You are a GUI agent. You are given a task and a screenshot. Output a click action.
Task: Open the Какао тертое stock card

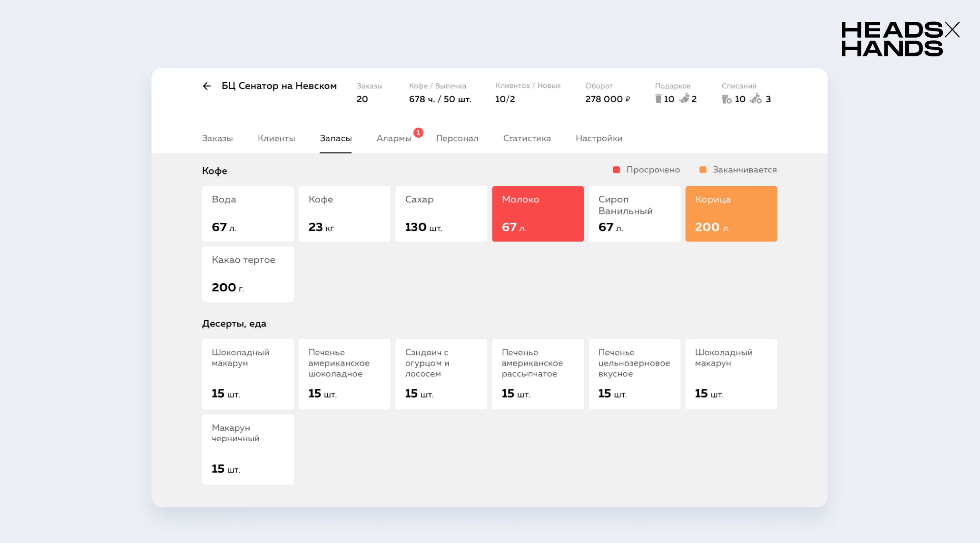(x=248, y=274)
